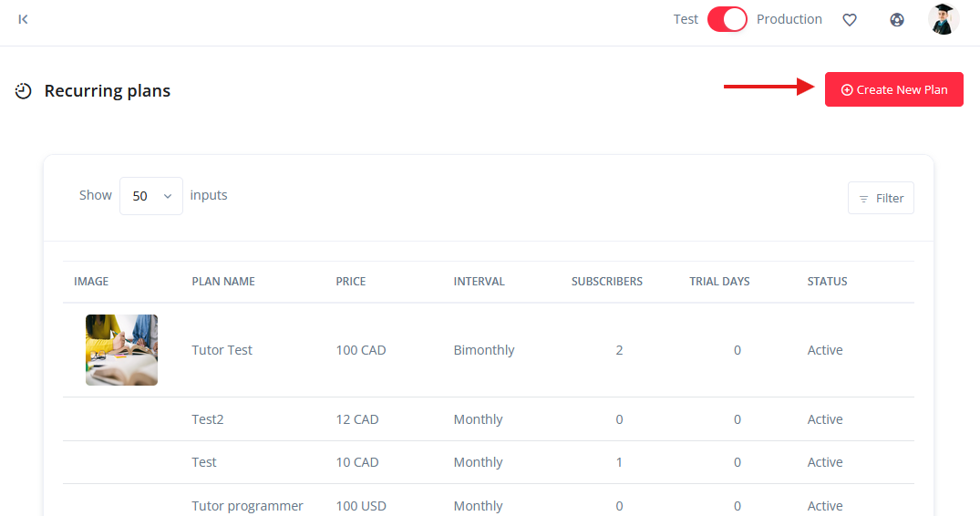Collapse the sidebar with the arrow icon
Screen dimensions: 980x516
pyautogui.click(x=23, y=19)
